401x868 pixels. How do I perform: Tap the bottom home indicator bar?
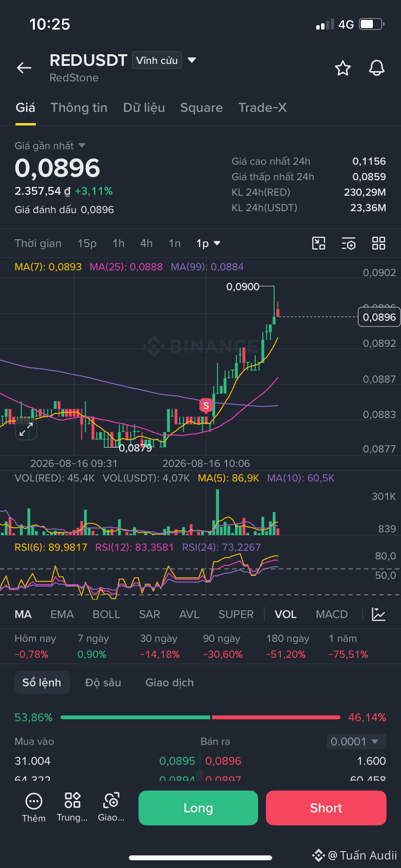point(200,858)
